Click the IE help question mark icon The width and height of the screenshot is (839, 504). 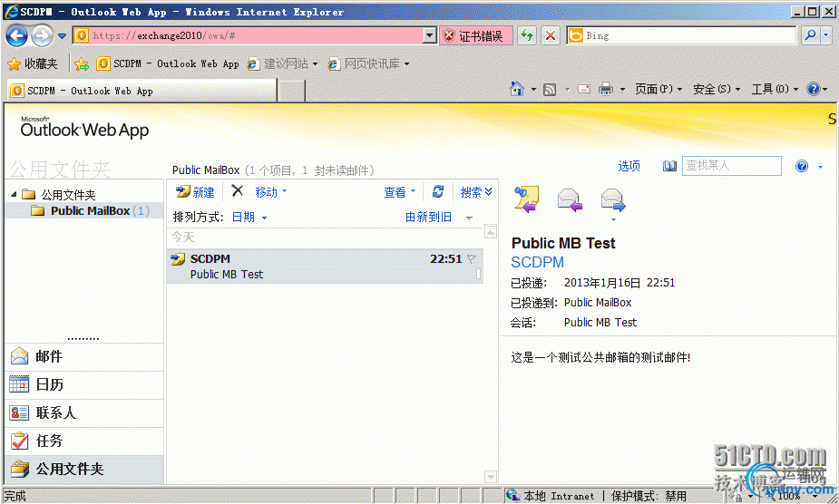point(814,89)
